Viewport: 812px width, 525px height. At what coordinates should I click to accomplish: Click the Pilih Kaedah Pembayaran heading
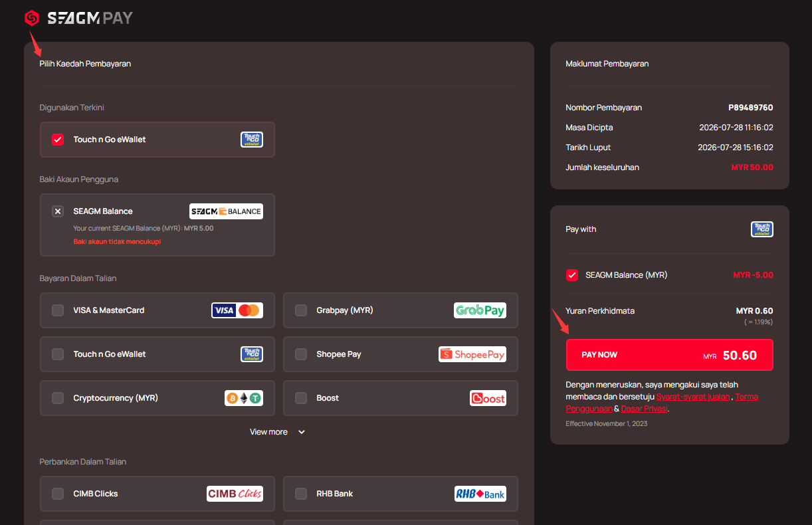tap(85, 64)
